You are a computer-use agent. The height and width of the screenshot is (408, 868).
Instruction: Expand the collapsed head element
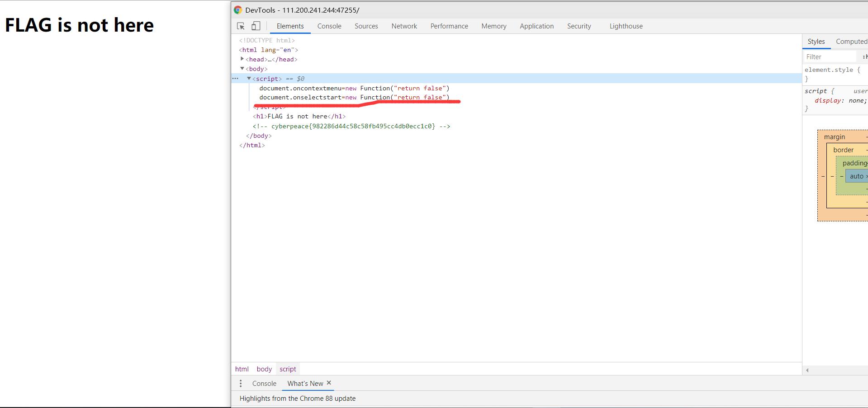coord(242,59)
